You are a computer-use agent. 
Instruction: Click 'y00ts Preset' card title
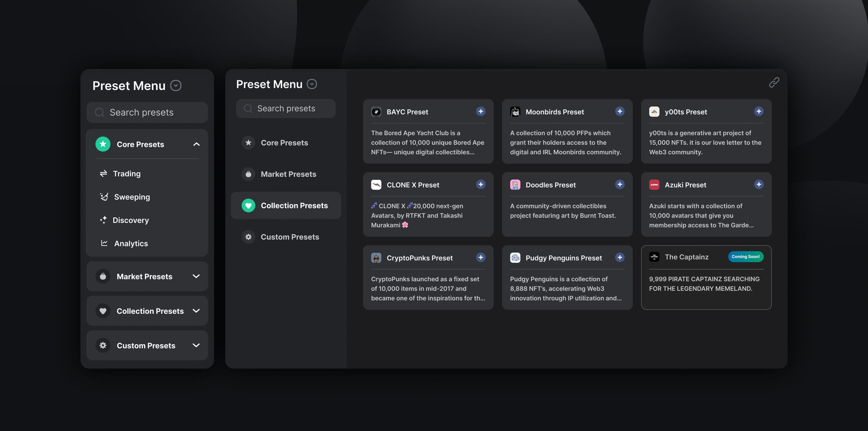(x=686, y=112)
